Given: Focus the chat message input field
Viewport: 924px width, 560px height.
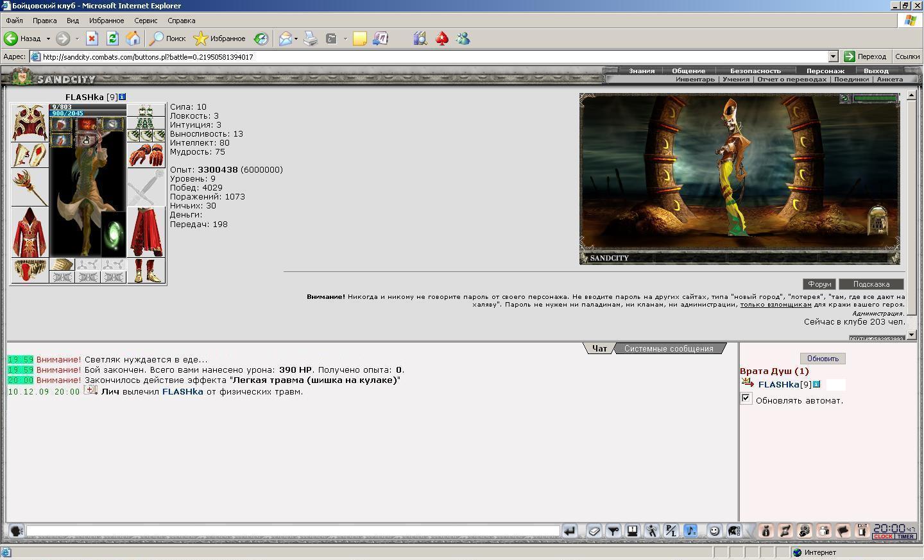Looking at the screenshot, I should pyautogui.click(x=293, y=530).
